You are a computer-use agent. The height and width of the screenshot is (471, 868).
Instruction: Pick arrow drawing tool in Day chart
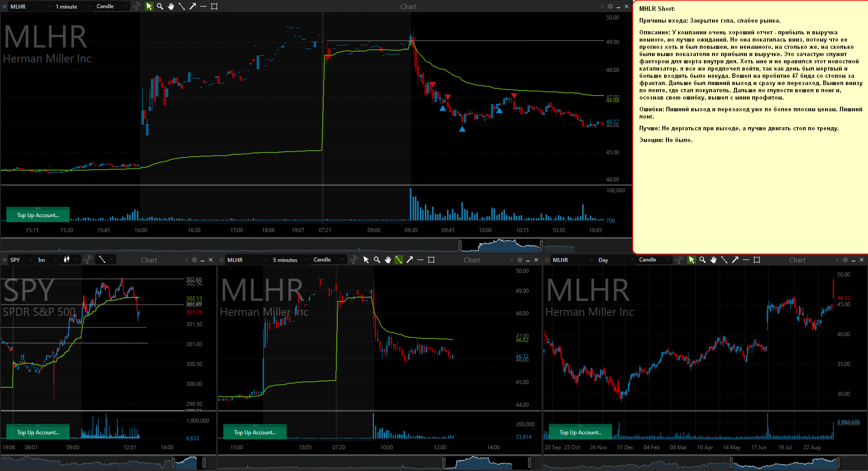[735, 260]
